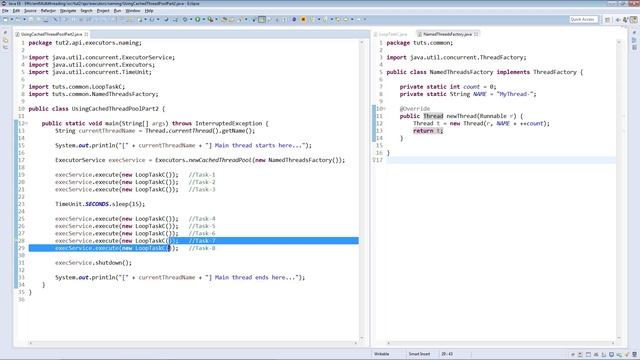Open the External Tools dropdown arrow

216,20
